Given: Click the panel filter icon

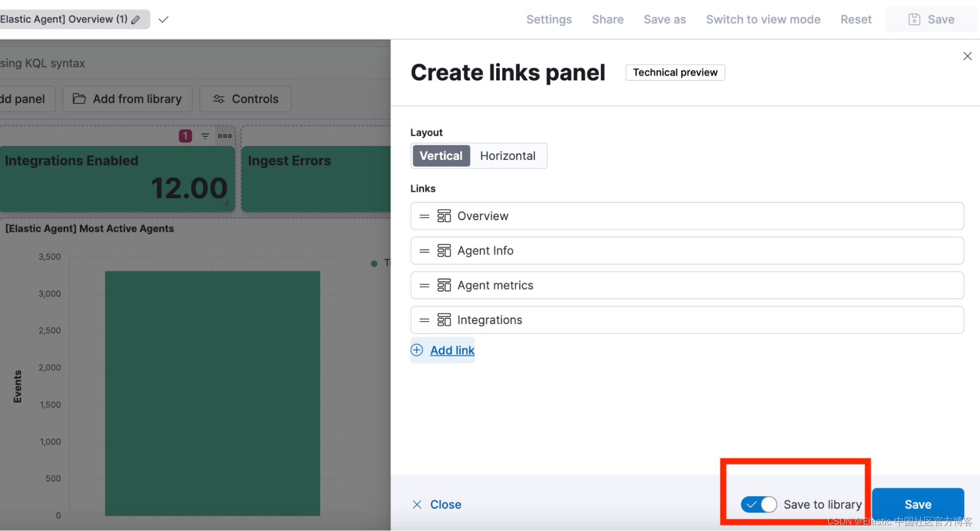Looking at the screenshot, I should point(205,136).
